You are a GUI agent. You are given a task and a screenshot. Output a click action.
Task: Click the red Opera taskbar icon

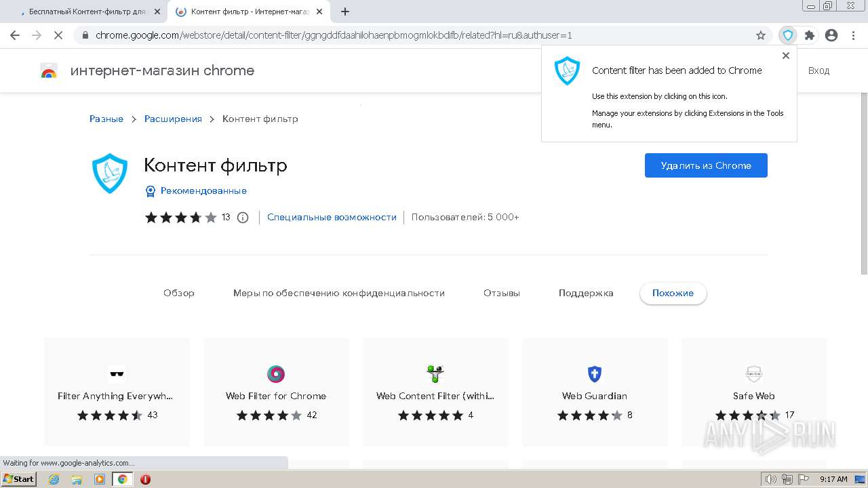145,479
